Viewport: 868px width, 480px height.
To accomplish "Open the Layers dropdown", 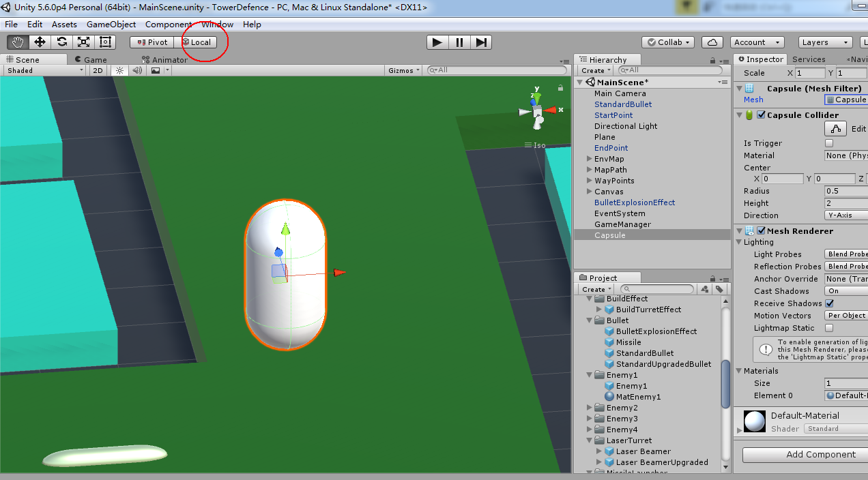I will 824,42.
